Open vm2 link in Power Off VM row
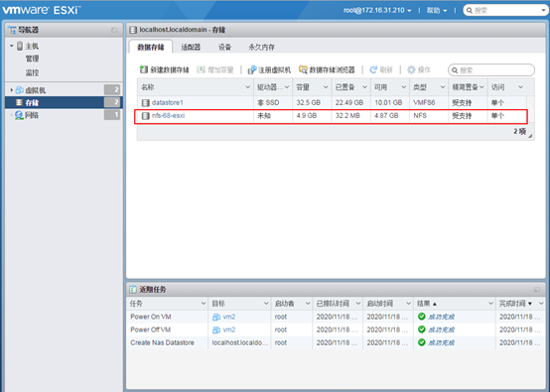The height and width of the screenshot is (392, 550). pyautogui.click(x=229, y=329)
